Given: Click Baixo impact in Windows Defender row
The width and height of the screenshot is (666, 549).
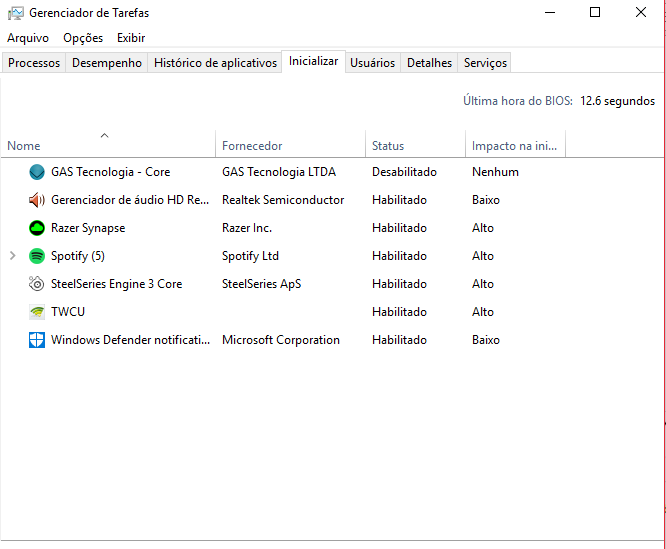Looking at the screenshot, I should tap(486, 340).
